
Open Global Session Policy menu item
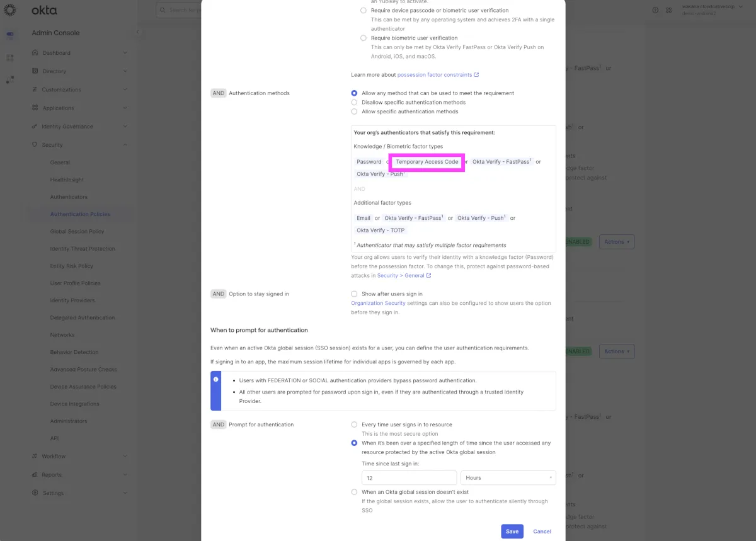77,231
